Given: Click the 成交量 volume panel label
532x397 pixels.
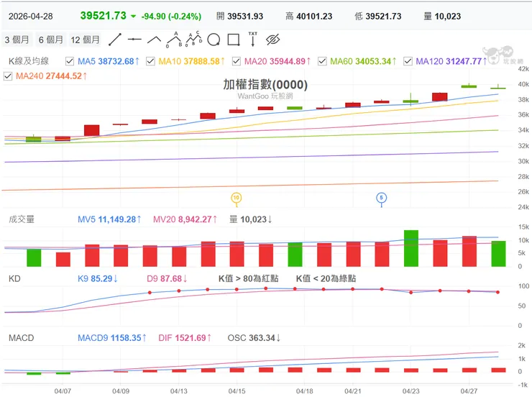Looking at the screenshot, I should pos(22,219).
